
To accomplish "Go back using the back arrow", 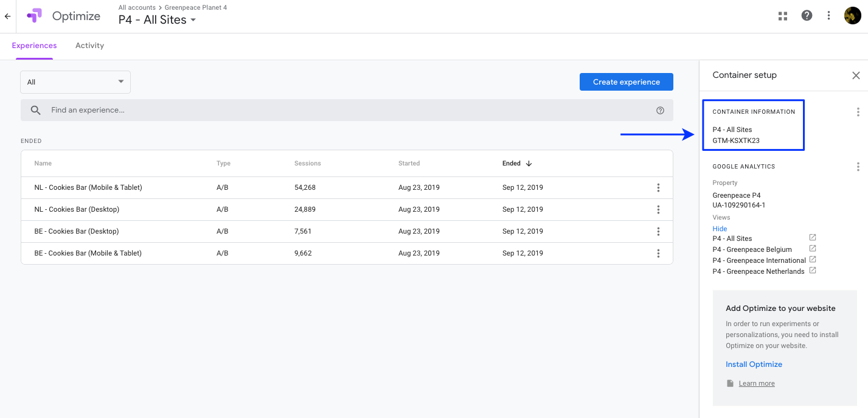I will 7,16.
